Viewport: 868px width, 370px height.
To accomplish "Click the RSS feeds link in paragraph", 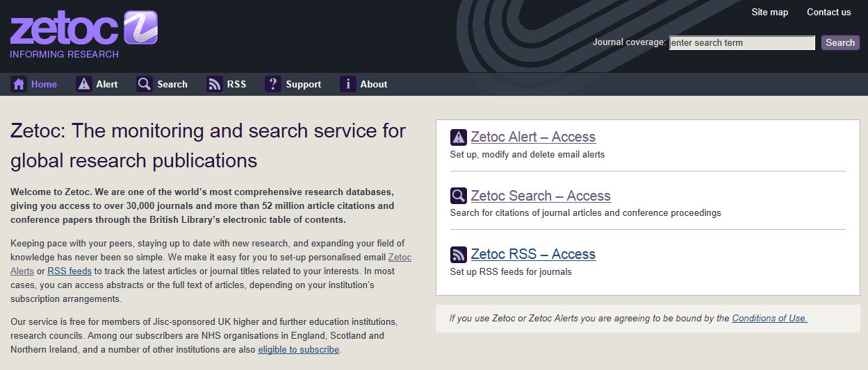I will click(x=69, y=271).
